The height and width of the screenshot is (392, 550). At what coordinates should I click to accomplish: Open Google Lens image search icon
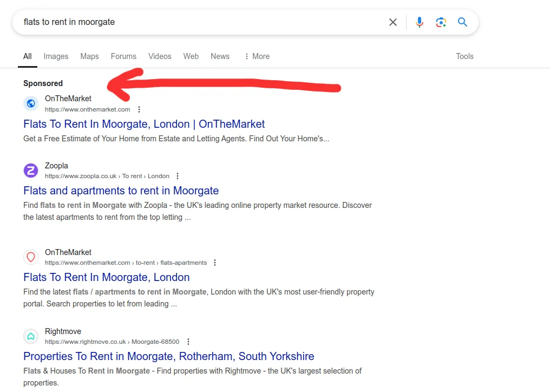441,22
